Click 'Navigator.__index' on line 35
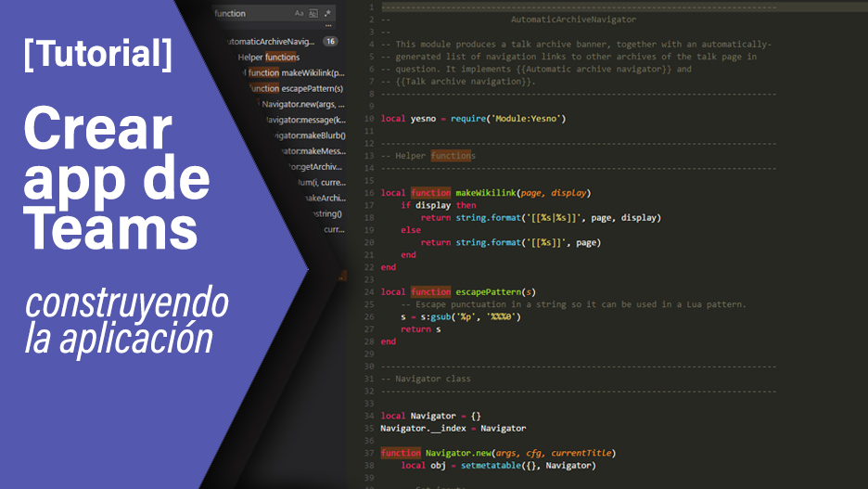This screenshot has width=868, height=489. coord(423,428)
